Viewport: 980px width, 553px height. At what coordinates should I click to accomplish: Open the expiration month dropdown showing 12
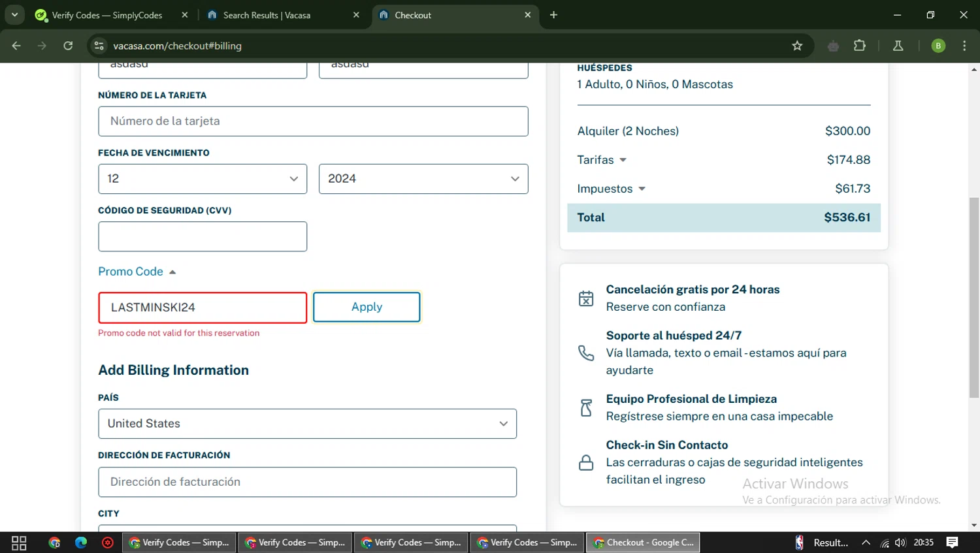203,179
